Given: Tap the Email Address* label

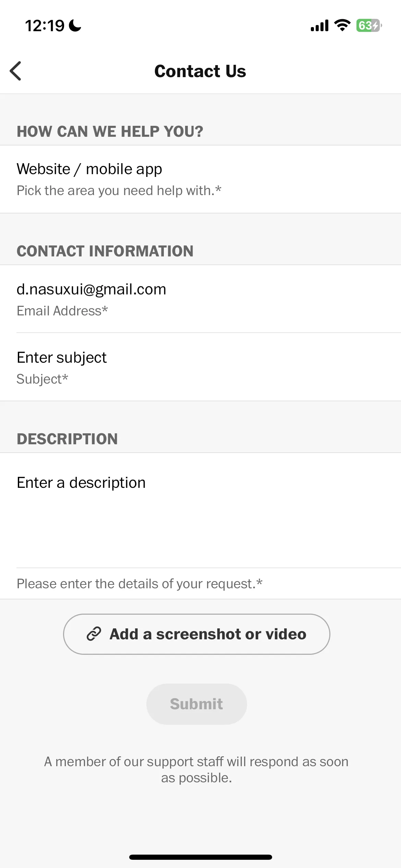Looking at the screenshot, I should pos(62,311).
